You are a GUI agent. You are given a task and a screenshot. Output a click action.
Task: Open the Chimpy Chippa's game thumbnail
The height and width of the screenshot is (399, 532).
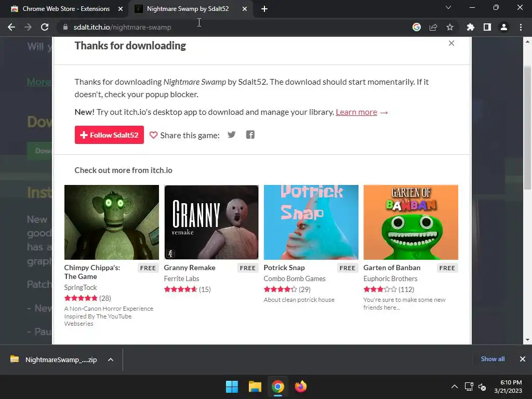(112, 222)
